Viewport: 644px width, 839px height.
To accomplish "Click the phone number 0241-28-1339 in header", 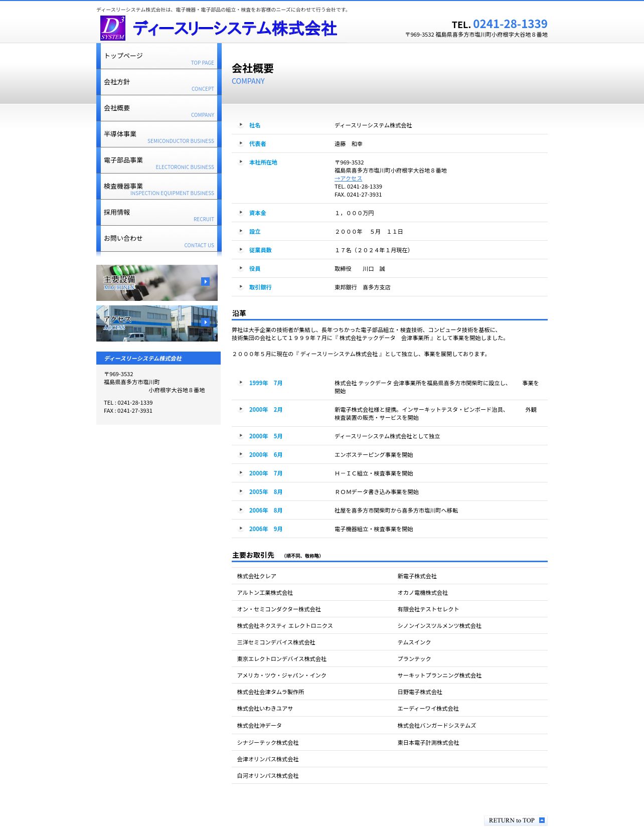I will tap(510, 24).
